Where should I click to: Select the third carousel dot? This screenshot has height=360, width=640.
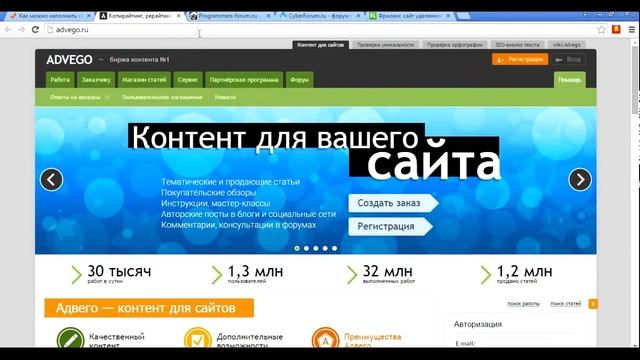pyautogui.click(x=316, y=248)
